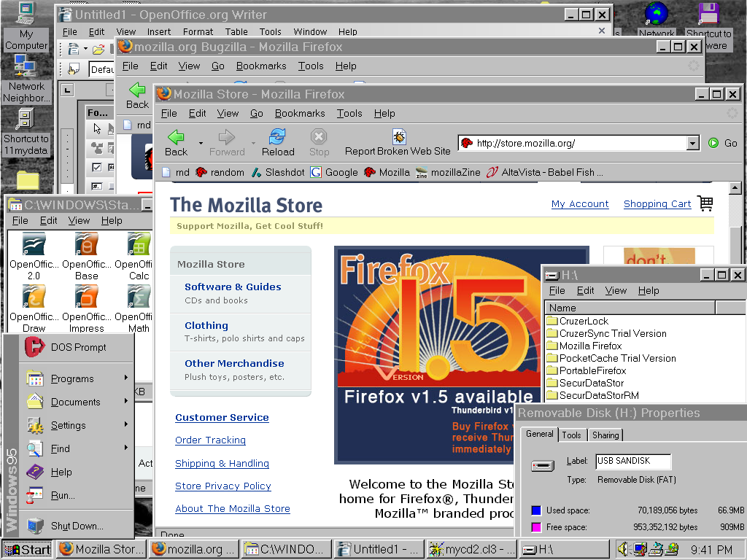Open the shopping cart icon

pos(705,203)
